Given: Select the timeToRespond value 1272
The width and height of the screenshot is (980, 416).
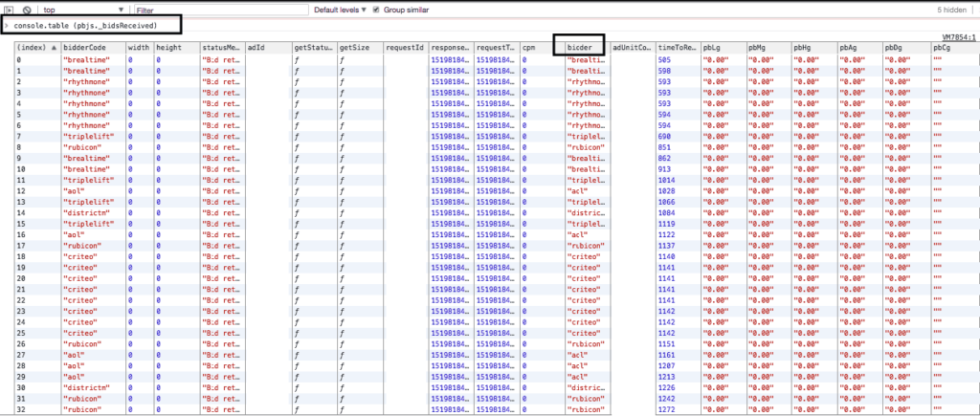Looking at the screenshot, I should [666, 409].
